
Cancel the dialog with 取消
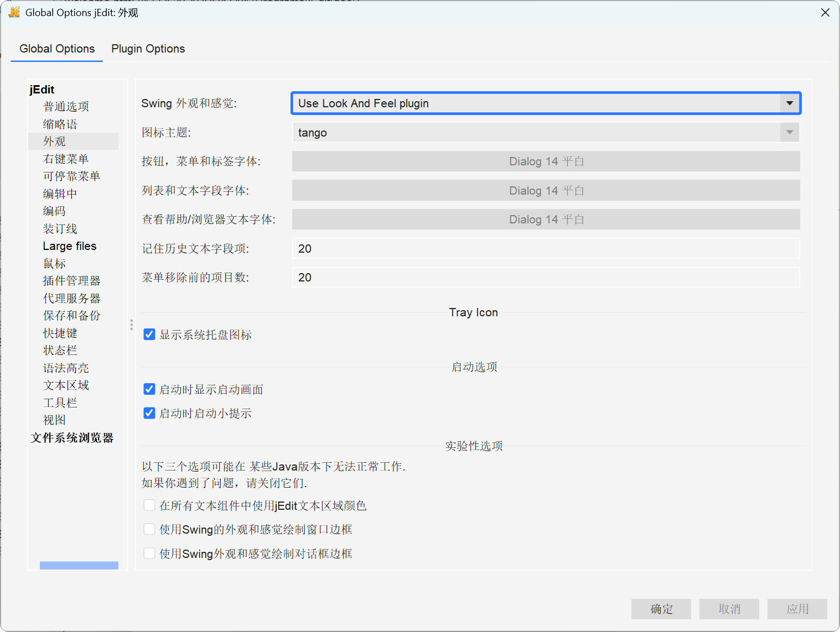coord(729,609)
